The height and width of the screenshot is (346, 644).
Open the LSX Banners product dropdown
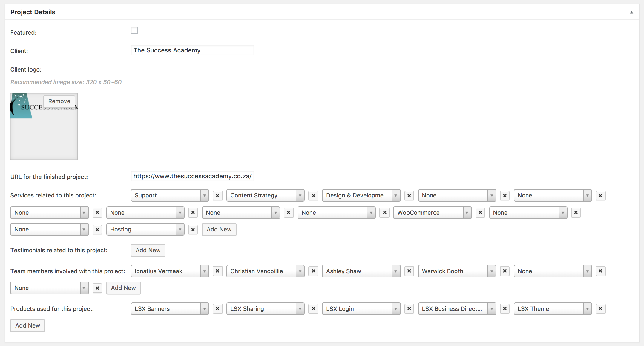(x=170, y=309)
